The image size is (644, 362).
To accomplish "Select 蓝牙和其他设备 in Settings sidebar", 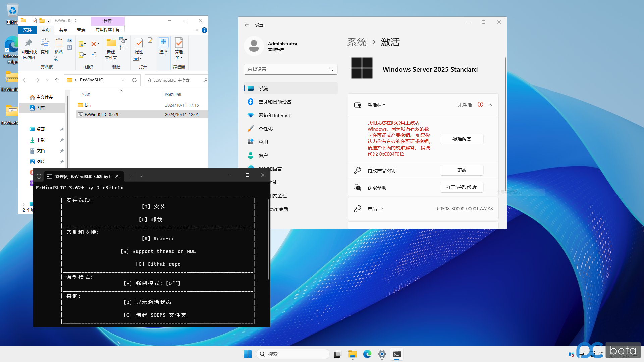I will (290, 102).
